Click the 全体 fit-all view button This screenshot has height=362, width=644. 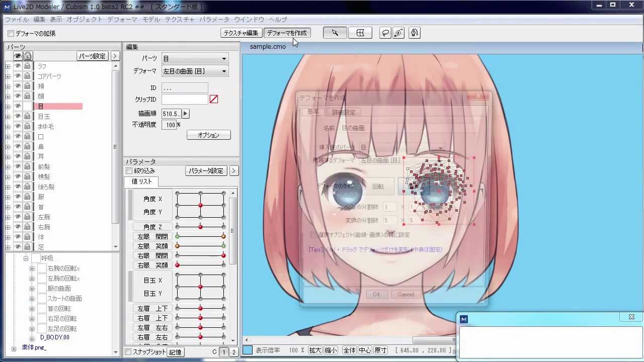point(349,350)
